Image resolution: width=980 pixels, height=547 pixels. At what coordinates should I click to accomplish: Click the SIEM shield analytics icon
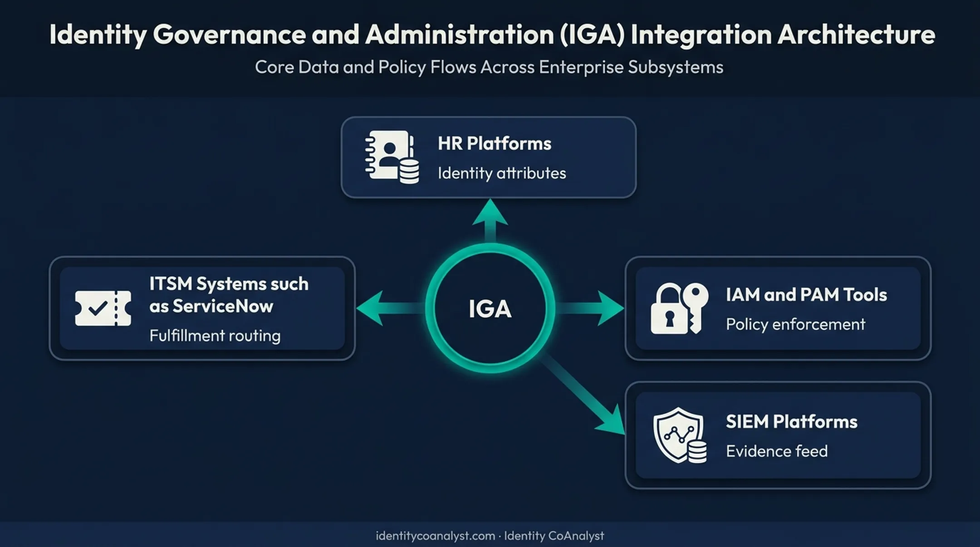[x=679, y=435]
